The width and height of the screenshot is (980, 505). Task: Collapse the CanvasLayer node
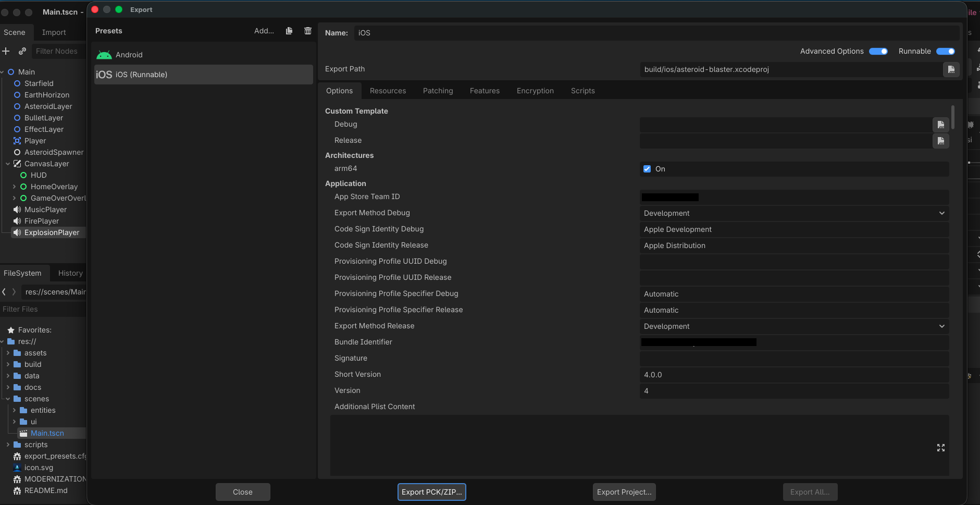(x=7, y=164)
